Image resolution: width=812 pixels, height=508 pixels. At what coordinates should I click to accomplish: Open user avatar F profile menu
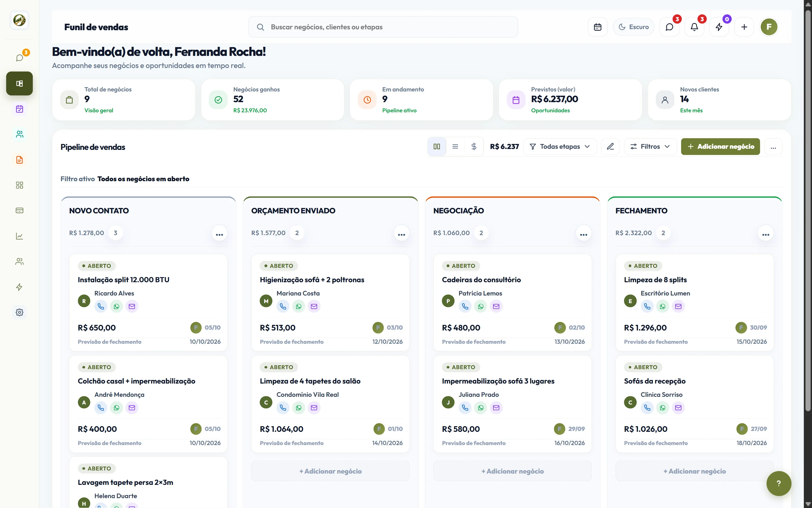tap(769, 27)
